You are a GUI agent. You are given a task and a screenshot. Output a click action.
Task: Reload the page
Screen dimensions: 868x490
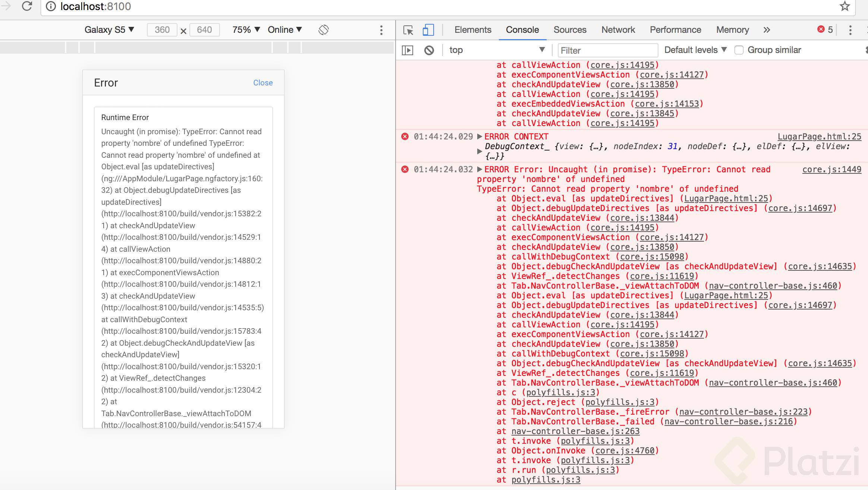pos(27,6)
